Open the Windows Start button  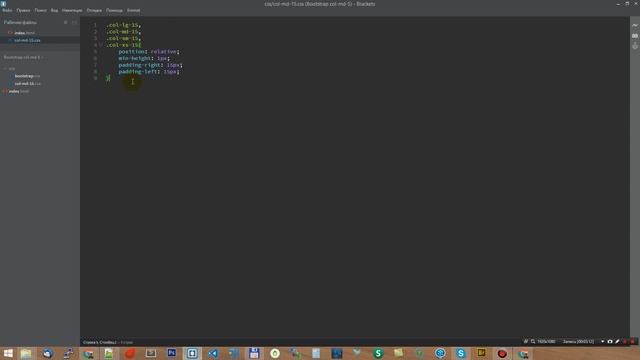coord(8,353)
